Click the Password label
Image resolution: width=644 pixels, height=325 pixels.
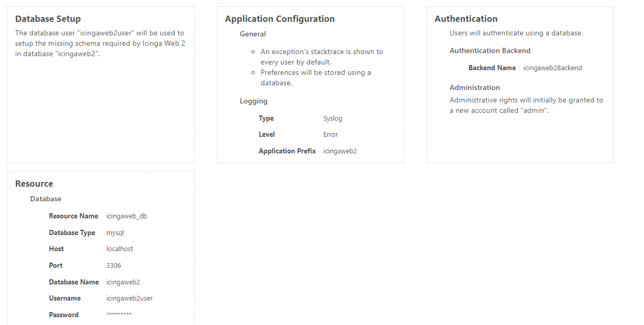coord(64,315)
